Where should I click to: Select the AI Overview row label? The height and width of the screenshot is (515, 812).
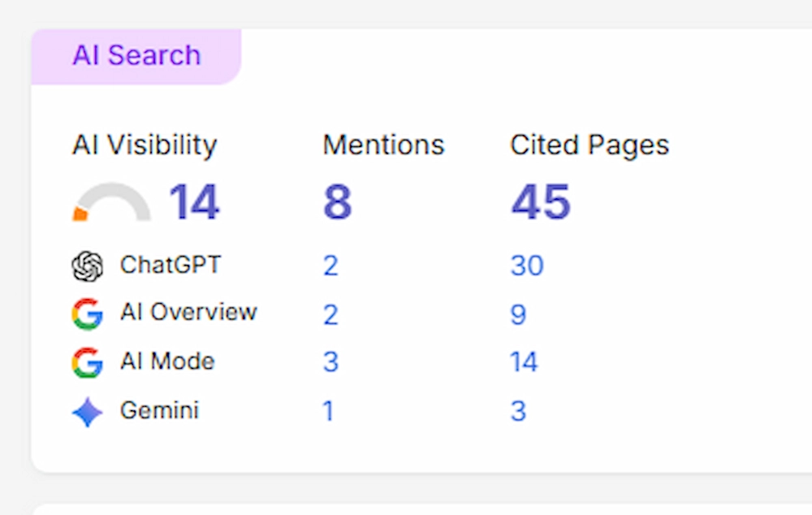(x=188, y=313)
